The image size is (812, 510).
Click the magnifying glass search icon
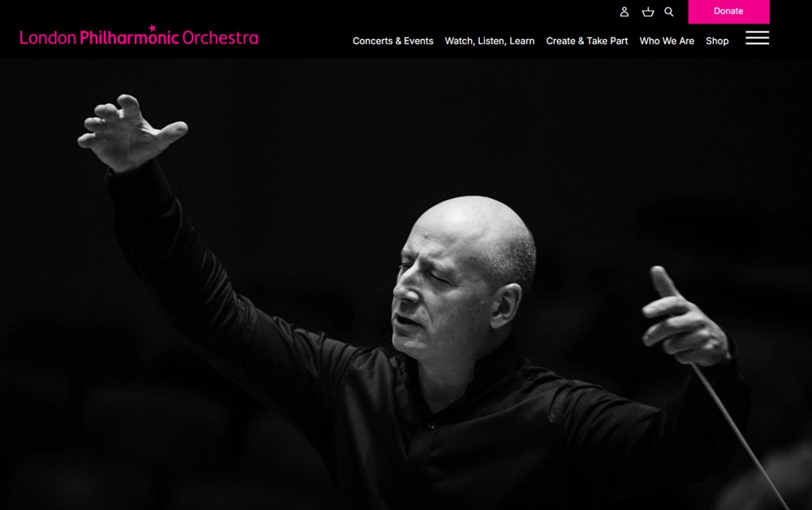click(669, 11)
